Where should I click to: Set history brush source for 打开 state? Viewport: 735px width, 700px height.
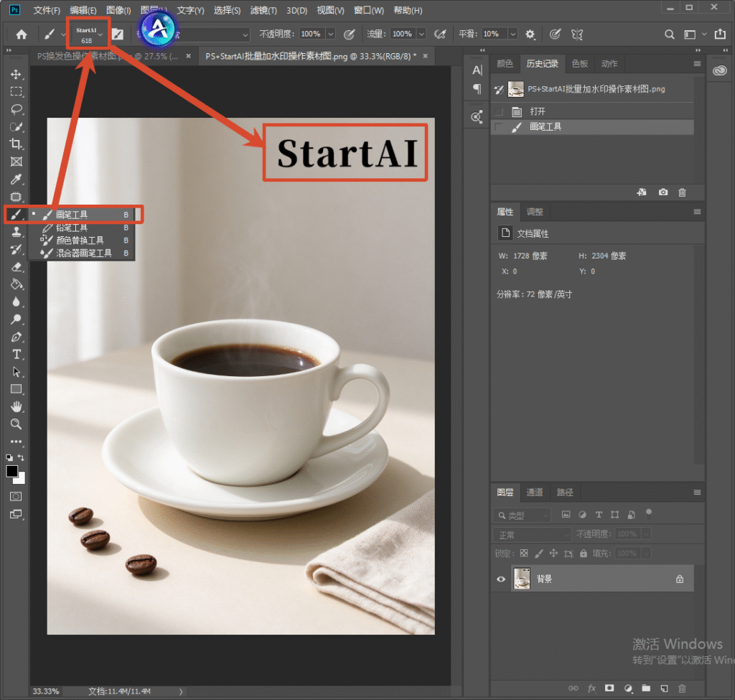click(x=499, y=111)
